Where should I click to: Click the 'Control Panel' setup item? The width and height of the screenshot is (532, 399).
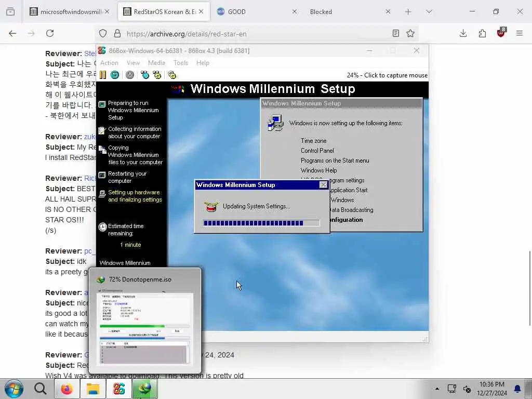(317, 151)
